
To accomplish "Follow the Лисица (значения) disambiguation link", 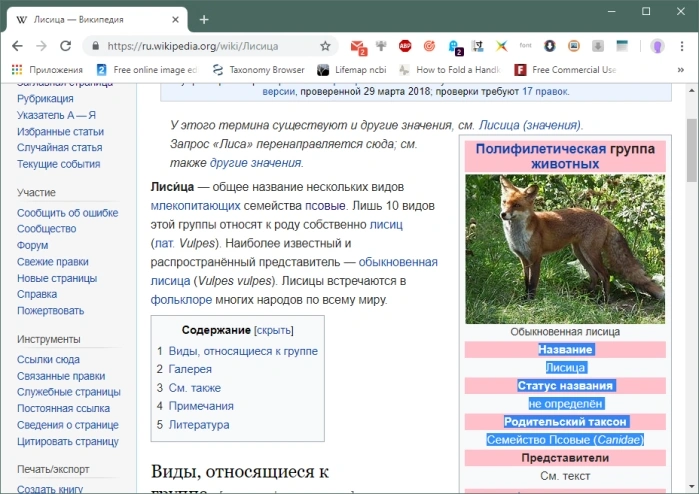I will click(x=530, y=125).
